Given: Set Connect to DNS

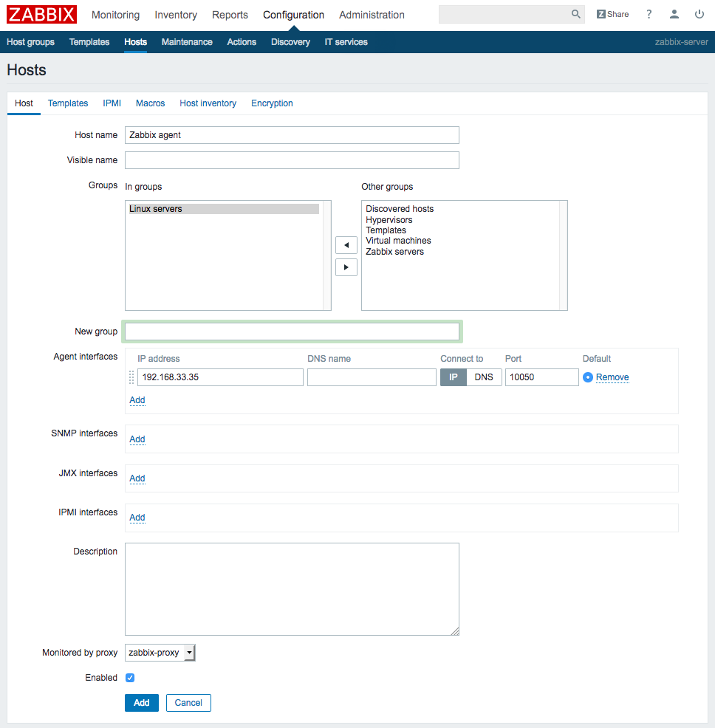Looking at the screenshot, I should [484, 377].
